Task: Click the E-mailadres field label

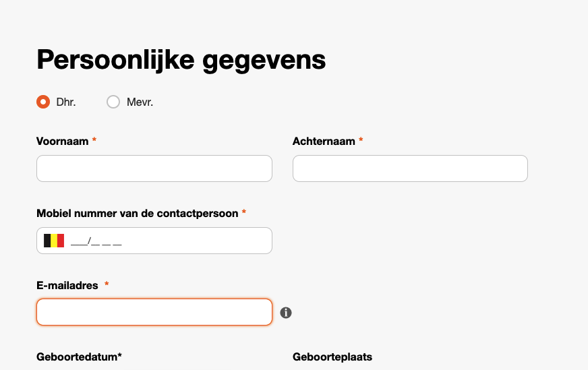Action: (67, 285)
